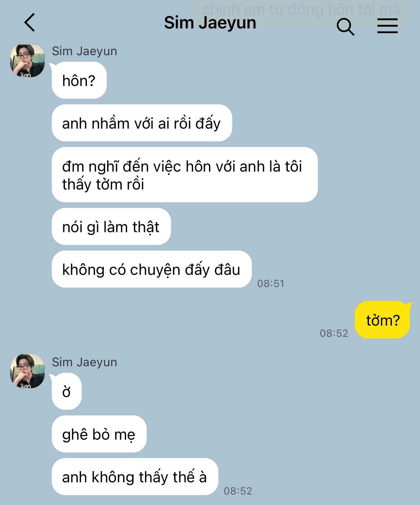The width and height of the screenshot is (420, 505).
Task: Select "ghê bỏ mẹ" message bubble
Action: coord(99,434)
